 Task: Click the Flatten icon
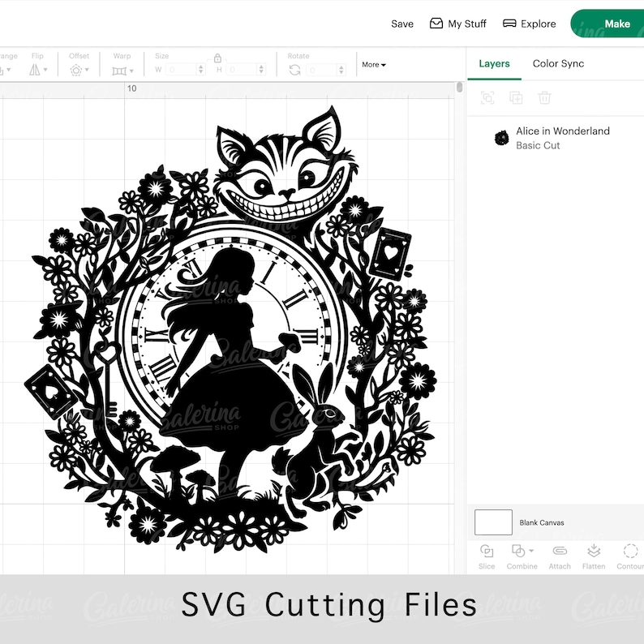[594, 551]
